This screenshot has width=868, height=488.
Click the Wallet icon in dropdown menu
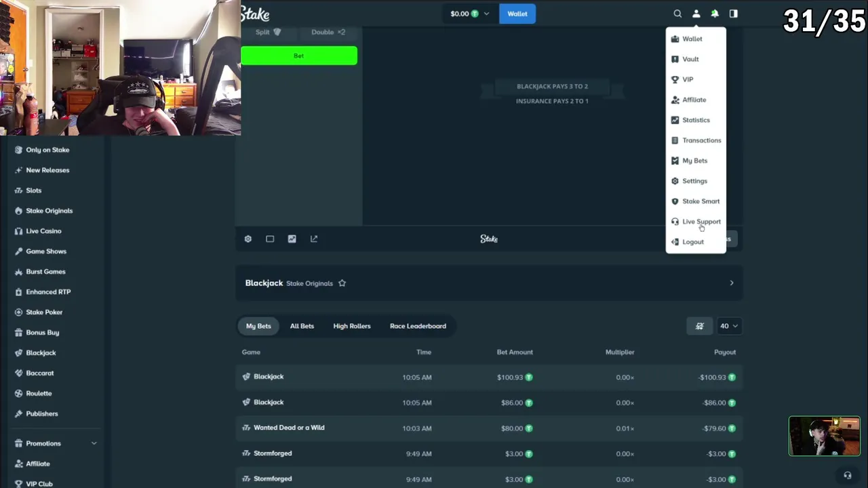pyautogui.click(x=675, y=39)
